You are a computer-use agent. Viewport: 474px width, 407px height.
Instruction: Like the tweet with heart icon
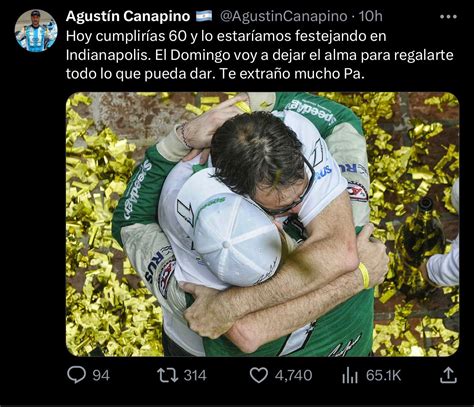click(259, 375)
